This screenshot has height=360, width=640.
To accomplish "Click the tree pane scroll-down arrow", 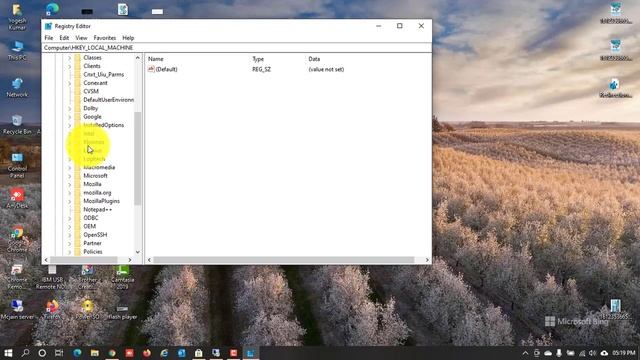I will click(138, 252).
